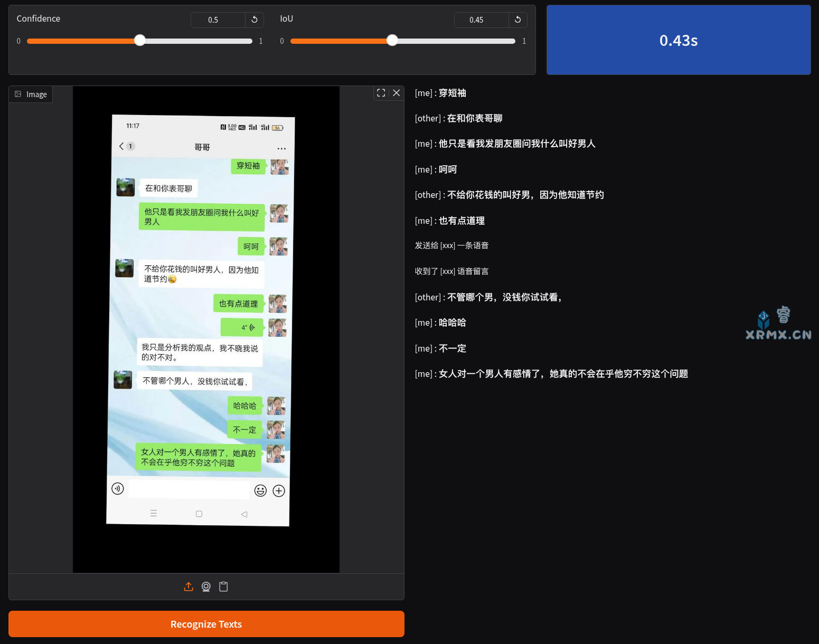Select output line starting "[me] : 他只是看我发朋友圈"
Viewport: 819px width, 644px height.
pos(505,144)
